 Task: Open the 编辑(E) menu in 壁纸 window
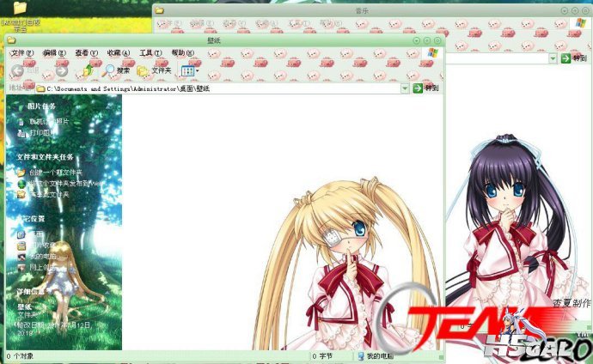[54, 53]
